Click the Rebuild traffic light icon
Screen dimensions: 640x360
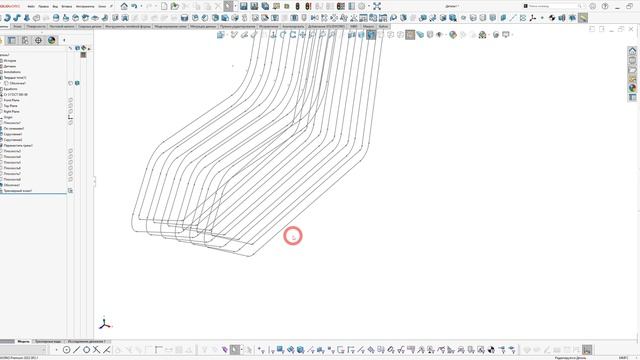tap(298, 6)
